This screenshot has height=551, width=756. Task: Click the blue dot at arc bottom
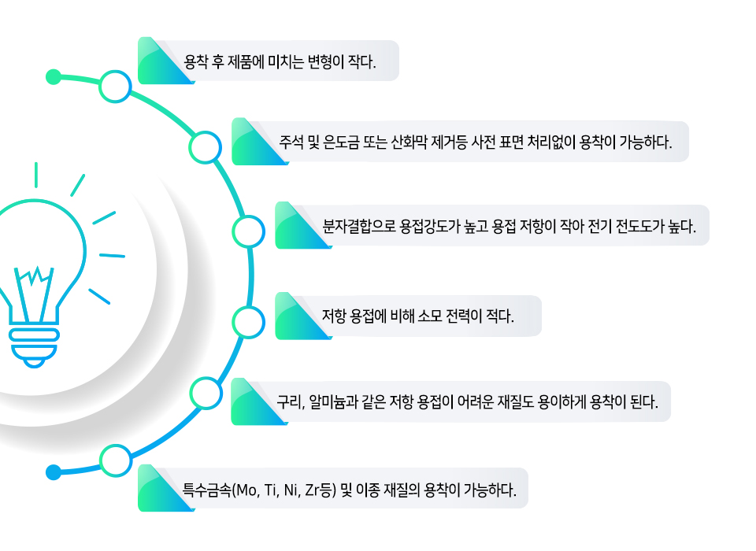point(54,472)
